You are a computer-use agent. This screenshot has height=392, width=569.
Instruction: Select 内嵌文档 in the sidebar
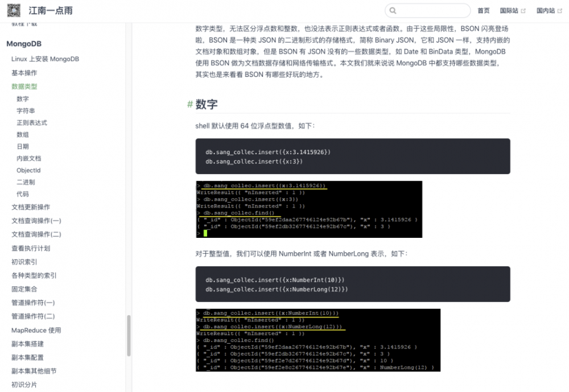pos(29,158)
